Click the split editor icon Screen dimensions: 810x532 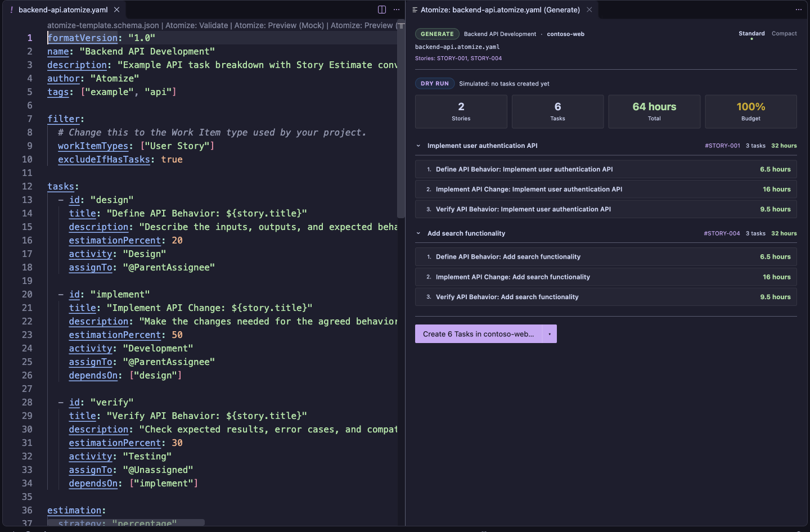(x=382, y=10)
